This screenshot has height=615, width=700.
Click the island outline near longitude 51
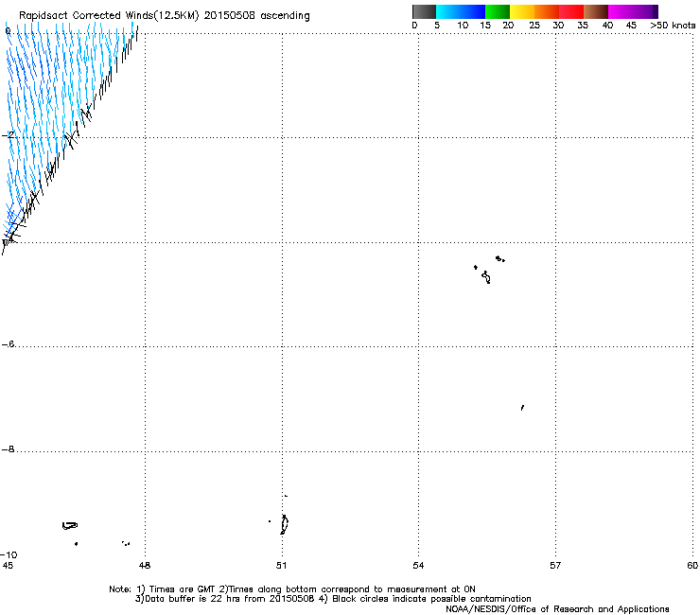click(284, 524)
